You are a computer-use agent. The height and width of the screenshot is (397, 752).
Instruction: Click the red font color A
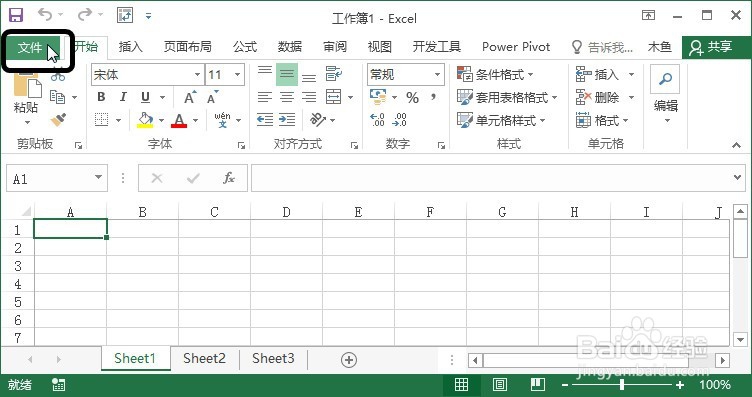coord(179,120)
